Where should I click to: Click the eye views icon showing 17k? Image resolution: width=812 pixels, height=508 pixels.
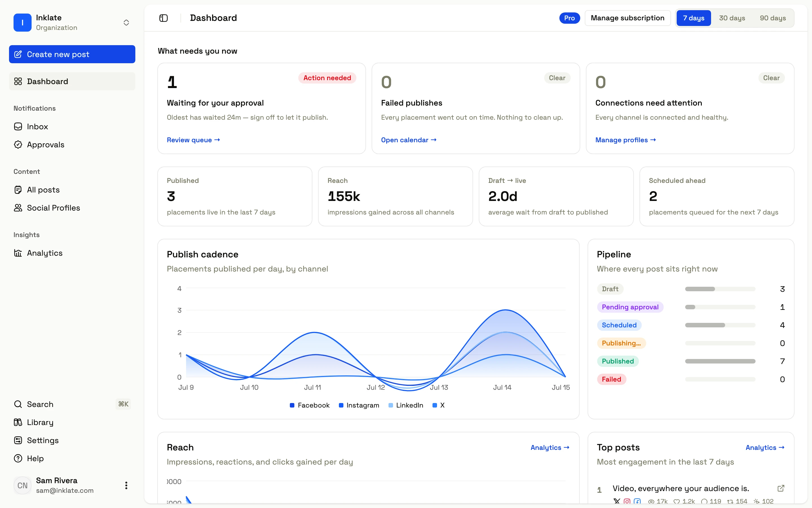click(x=651, y=501)
